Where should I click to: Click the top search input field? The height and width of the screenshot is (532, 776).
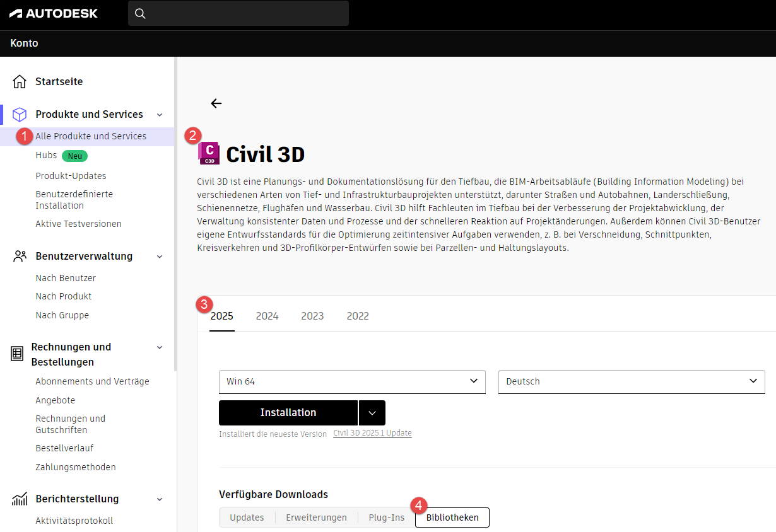point(246,13)
